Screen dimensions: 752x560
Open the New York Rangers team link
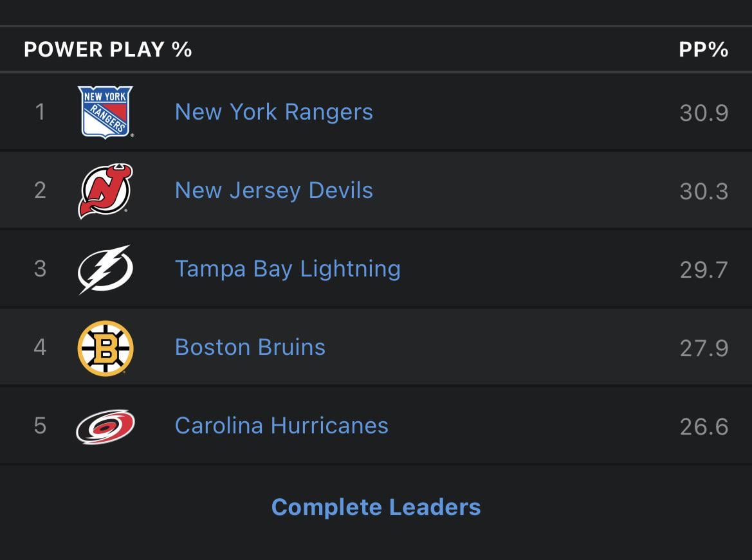pos(273,112)
